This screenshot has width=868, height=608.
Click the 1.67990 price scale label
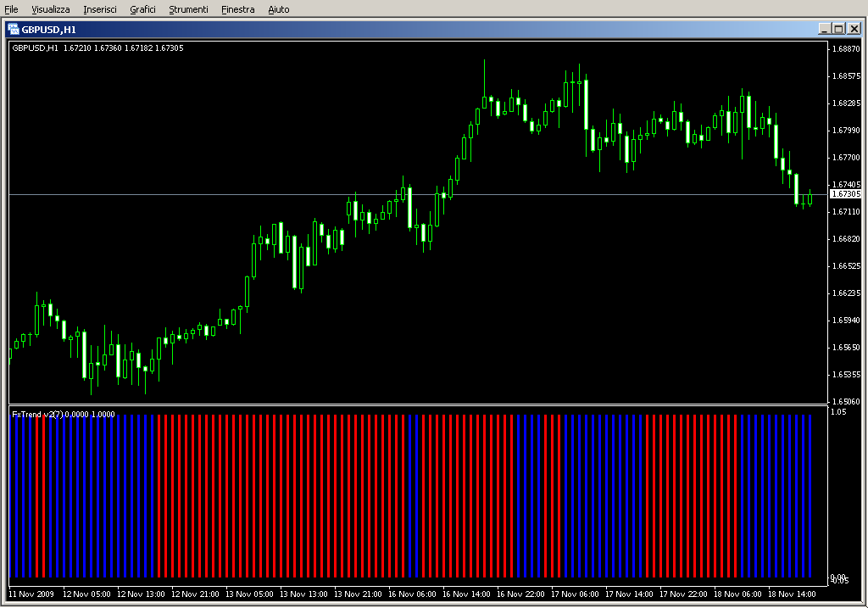[847, 130]
